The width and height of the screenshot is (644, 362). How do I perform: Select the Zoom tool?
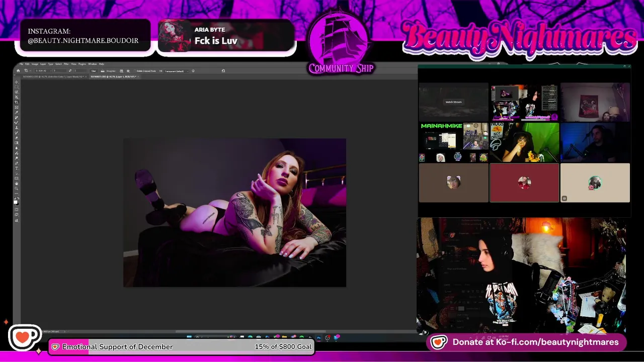[x=17, y=189]
